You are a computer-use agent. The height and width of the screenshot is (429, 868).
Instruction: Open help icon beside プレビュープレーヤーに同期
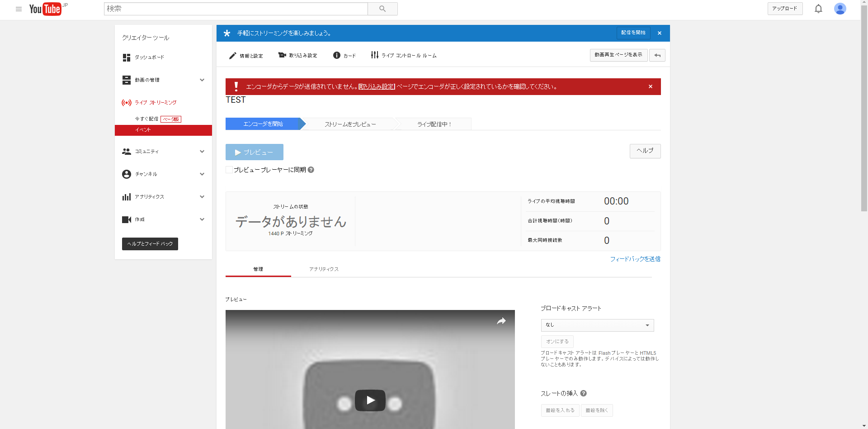tap(311, 170)
